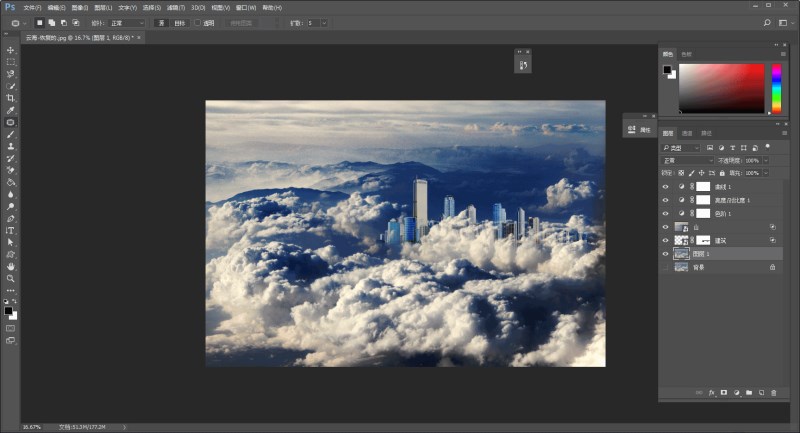Toggle visibility of 色阶 1 layer
Viewport: 800px width, 433px height.
666,213
